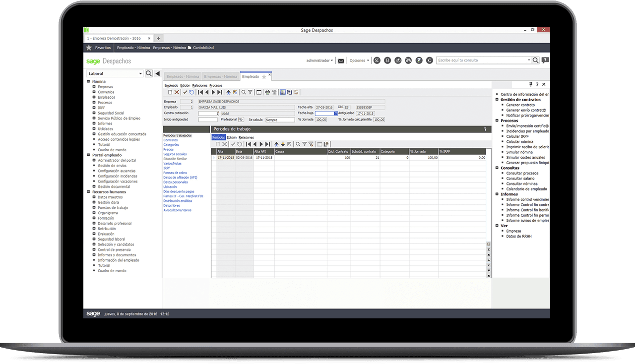Image resolution: width=635 pixels, height=364 pixels.
Task: Click the Centro cotización input field
Action: pos(208,113)
